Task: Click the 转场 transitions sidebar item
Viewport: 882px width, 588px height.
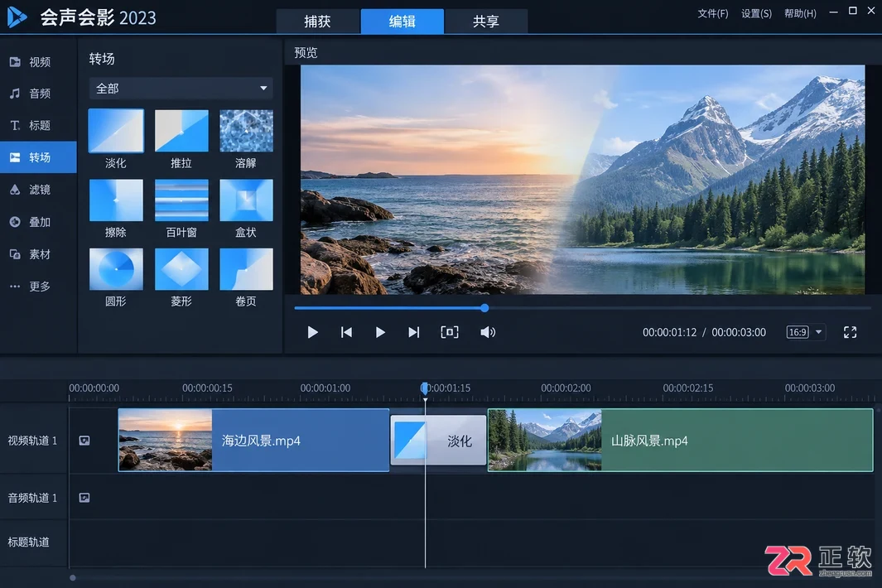Action: [x=38, y=157]
